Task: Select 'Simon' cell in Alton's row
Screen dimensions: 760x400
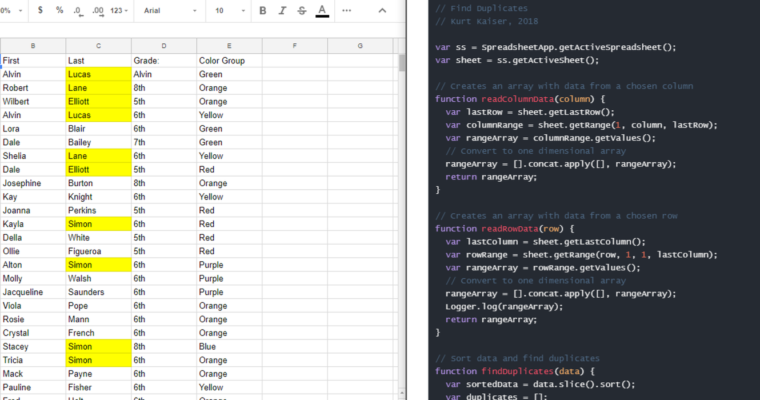Action: tap(98, 265)
